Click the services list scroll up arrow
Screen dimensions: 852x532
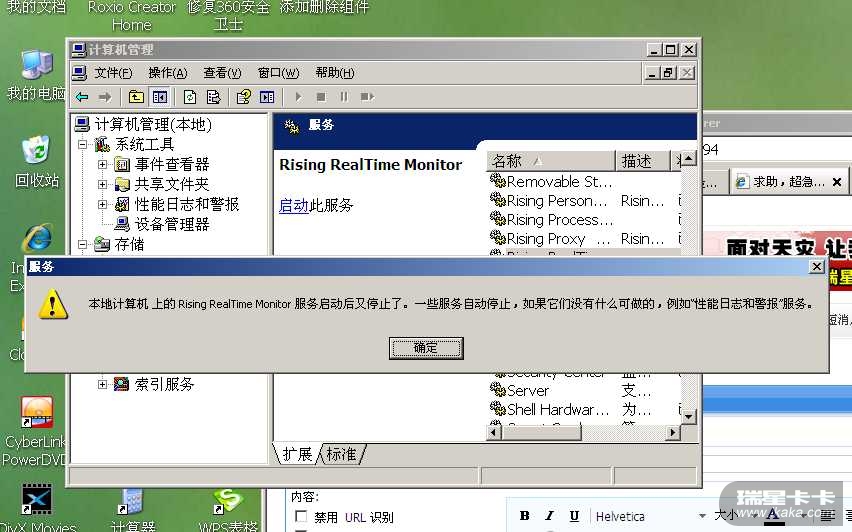(688, 159)
